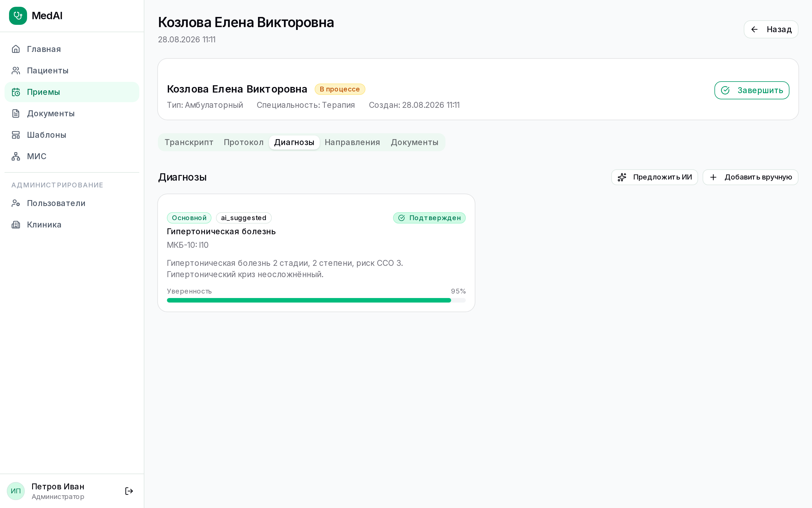This screenshot has height=508, width=812.
Task: Open the МИС sidebar item
Action: tap(72, 156)
